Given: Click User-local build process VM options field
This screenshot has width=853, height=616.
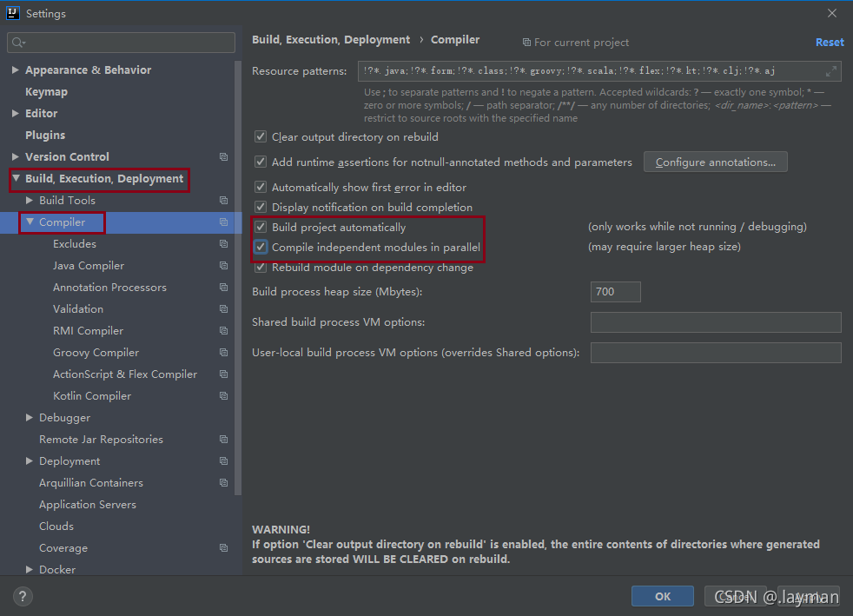Looking at the screenshot, I should [716, 353].
